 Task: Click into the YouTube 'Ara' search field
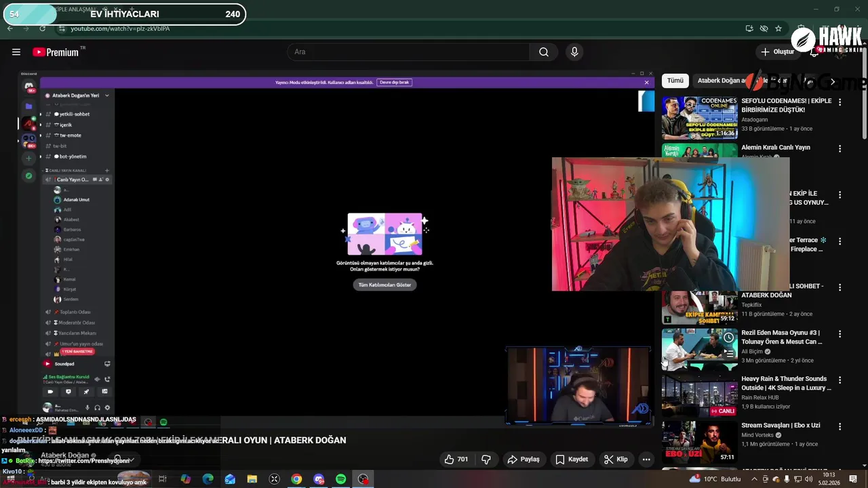(x=408, y=52)
